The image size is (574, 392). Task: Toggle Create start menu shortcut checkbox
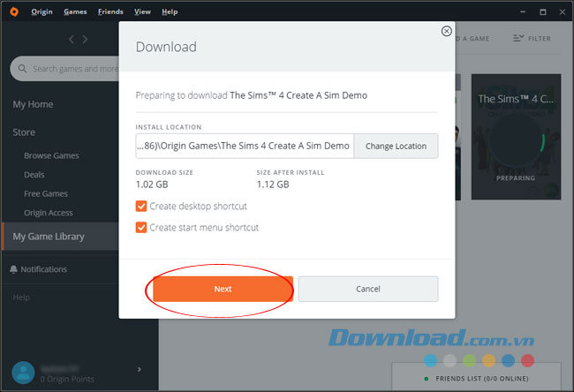click(x=141, y=227)
